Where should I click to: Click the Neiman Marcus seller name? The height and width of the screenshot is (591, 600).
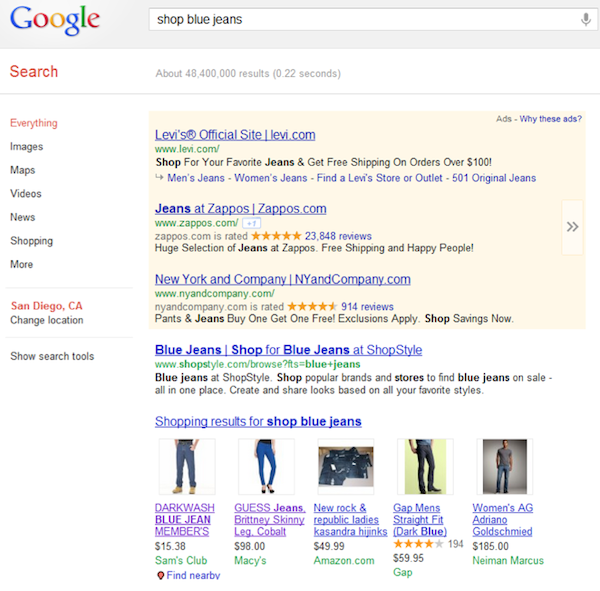[x=508, y=560]
